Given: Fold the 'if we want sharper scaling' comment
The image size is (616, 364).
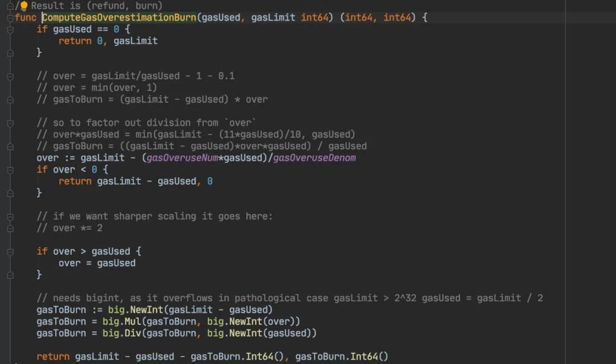Looking at the screenshot, I should click(x=10, y=216).
